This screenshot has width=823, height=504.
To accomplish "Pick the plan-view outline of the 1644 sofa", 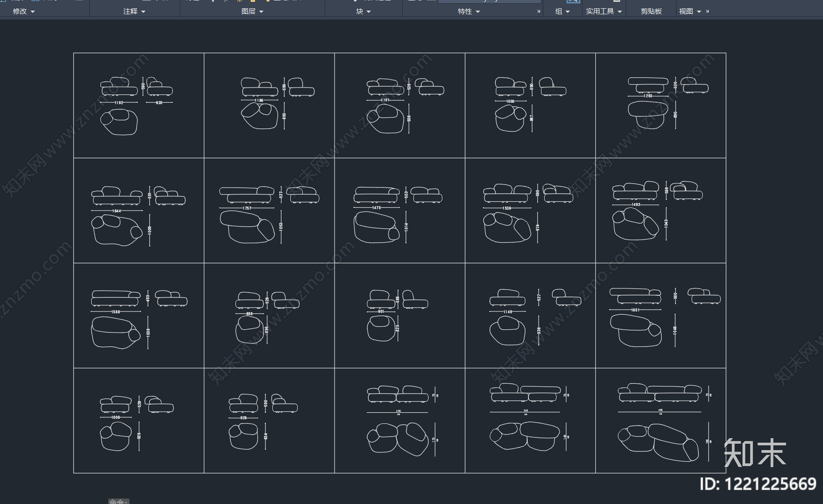I will point(117,230).
